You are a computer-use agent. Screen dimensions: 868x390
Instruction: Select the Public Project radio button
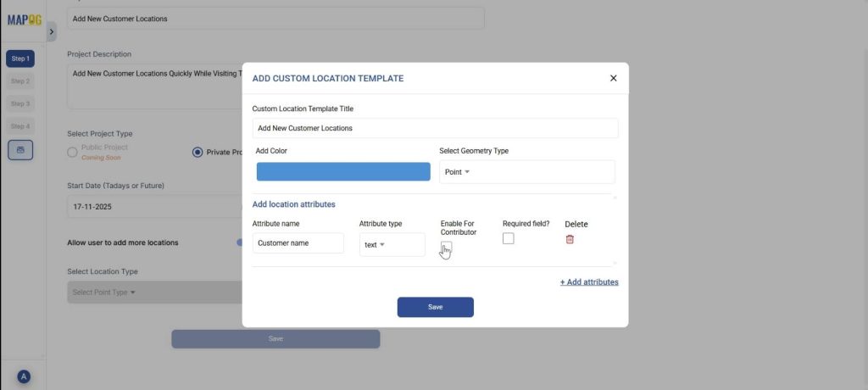pos(72,153)
